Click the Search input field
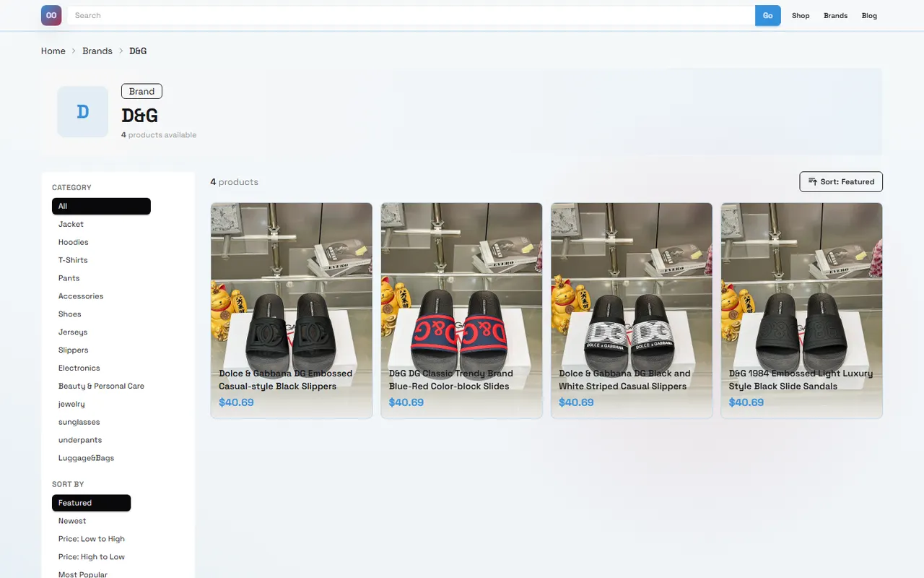 (x=411, y=15)
